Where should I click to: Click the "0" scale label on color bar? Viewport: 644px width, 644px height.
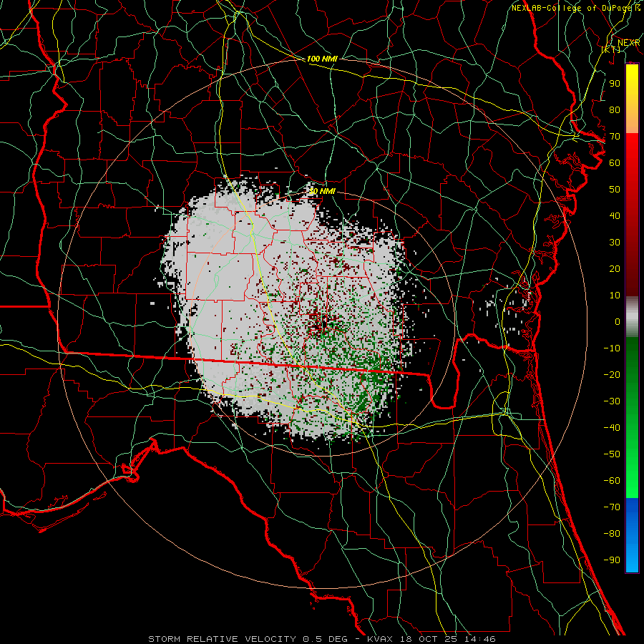click(618, 321)
